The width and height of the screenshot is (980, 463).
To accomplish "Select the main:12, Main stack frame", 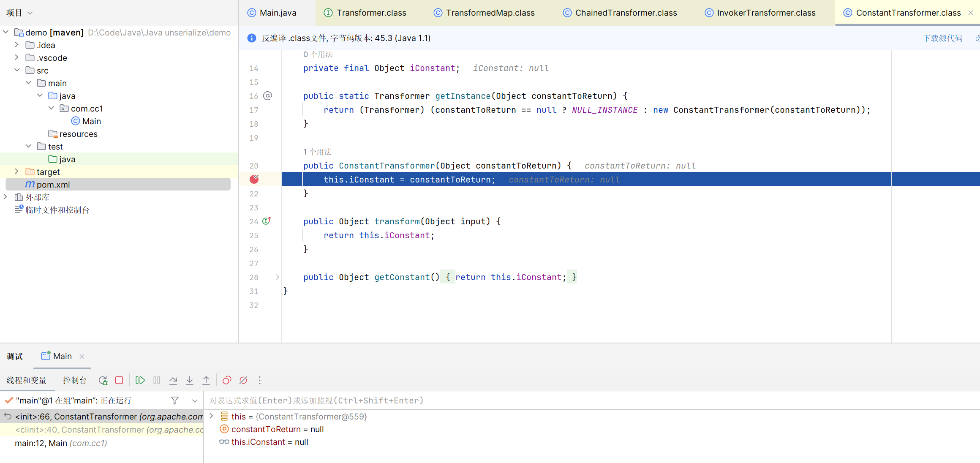I will tap(102, 443).
